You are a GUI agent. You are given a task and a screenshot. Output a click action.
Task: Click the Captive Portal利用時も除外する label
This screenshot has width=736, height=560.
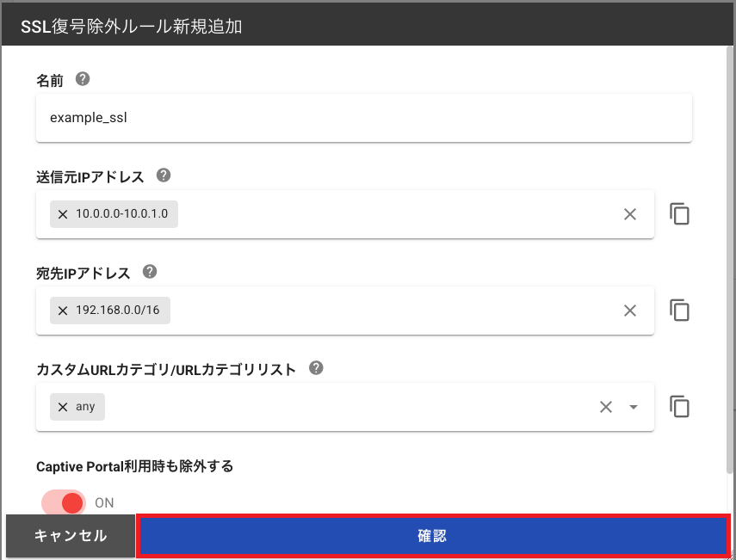click(x=134, y=466)
